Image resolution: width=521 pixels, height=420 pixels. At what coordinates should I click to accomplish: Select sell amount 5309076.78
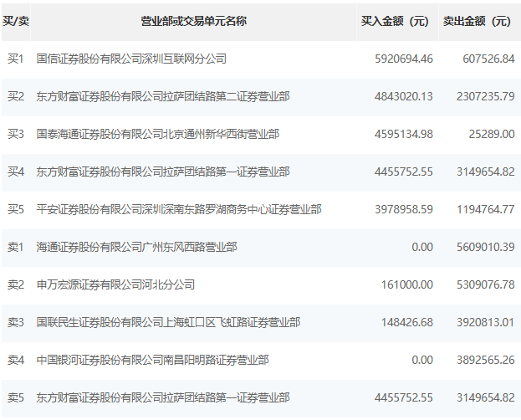pyautogui.click(x=485, y=284)
